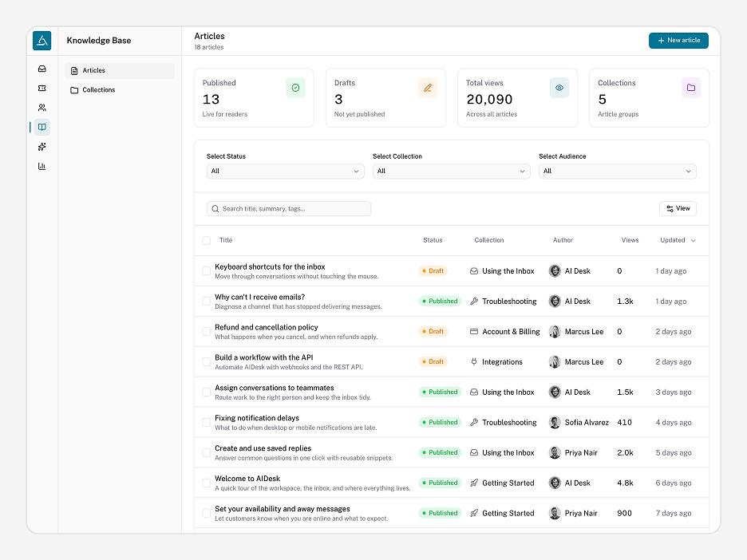Check the Welcome to AIDesk row
747x560 pixels.
pos(207,483)
